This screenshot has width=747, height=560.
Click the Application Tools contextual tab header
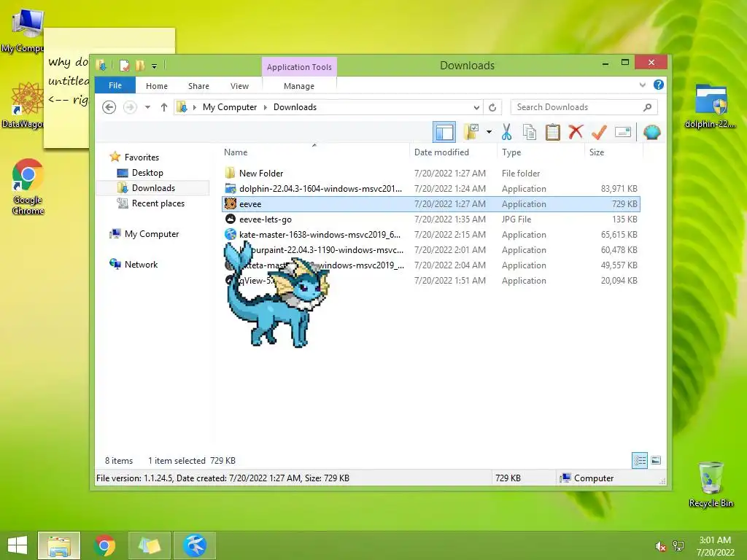coord(299,67)
